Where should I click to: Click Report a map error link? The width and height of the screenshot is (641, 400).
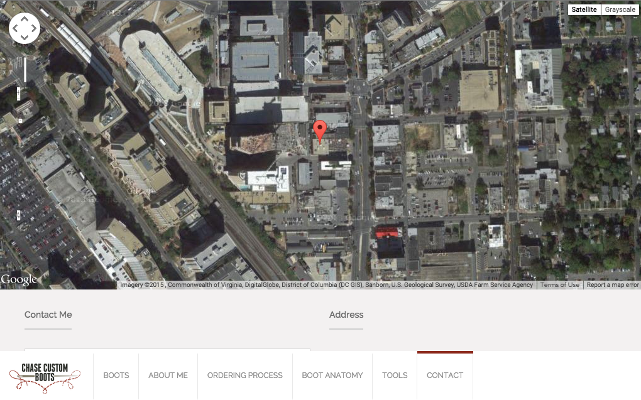click(x=612, y=285)
